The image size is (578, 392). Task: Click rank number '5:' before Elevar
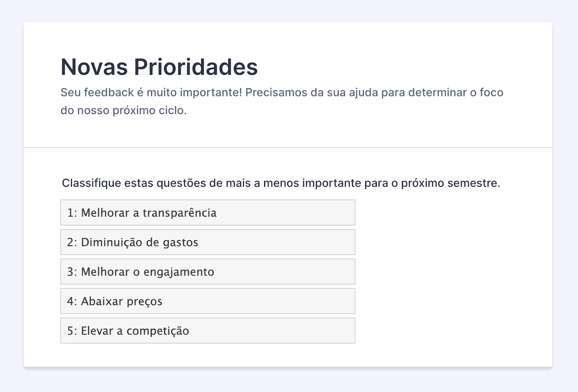pyautogui.click(x=72, y=331)
